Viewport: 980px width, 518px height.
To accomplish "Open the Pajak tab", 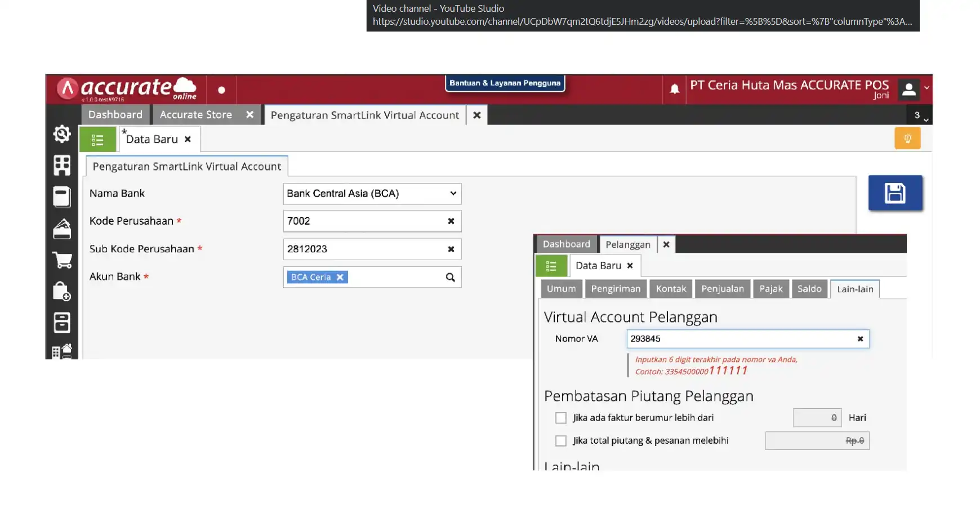I will pos(770,289).
